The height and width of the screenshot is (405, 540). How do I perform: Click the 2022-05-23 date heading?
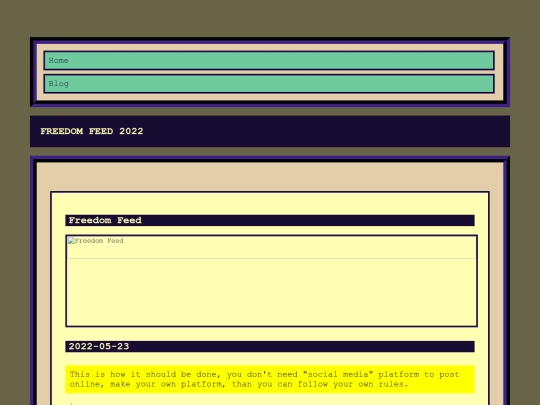pos(270,346)
